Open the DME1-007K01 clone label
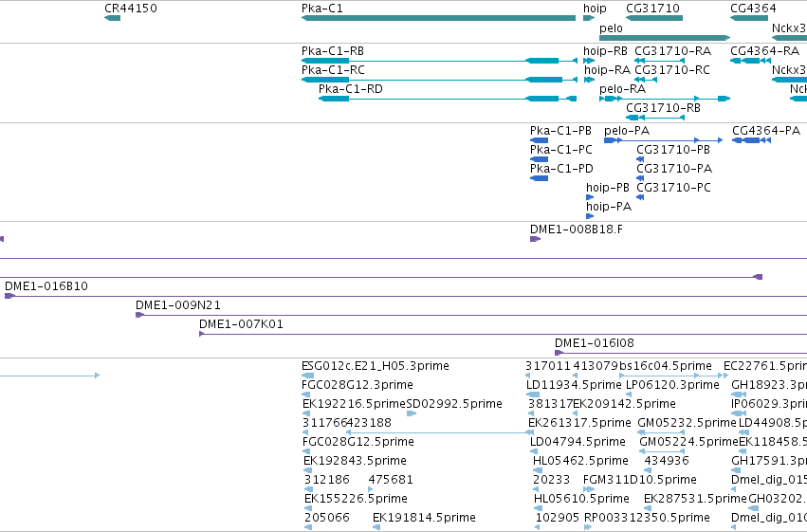 [241, 324]
